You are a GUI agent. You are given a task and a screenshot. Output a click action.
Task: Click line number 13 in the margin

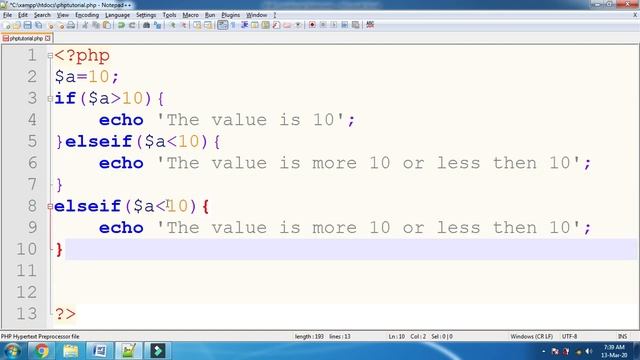pos(27,313)
